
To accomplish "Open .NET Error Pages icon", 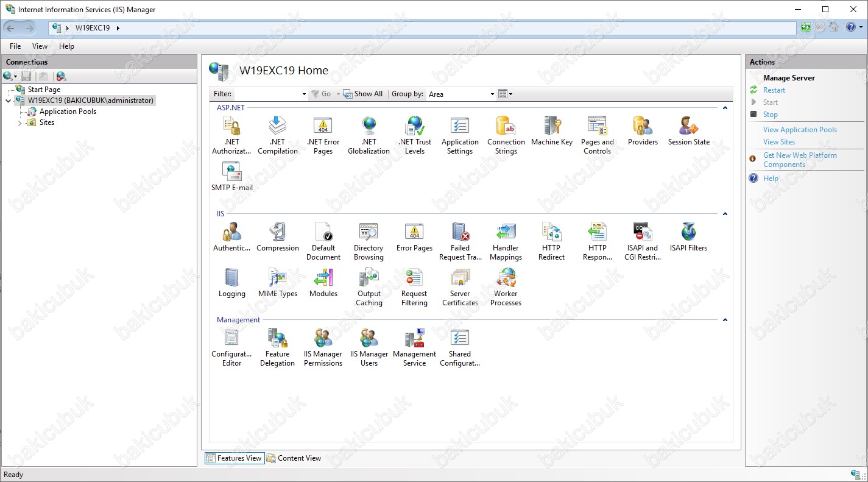I will point(323,135).
